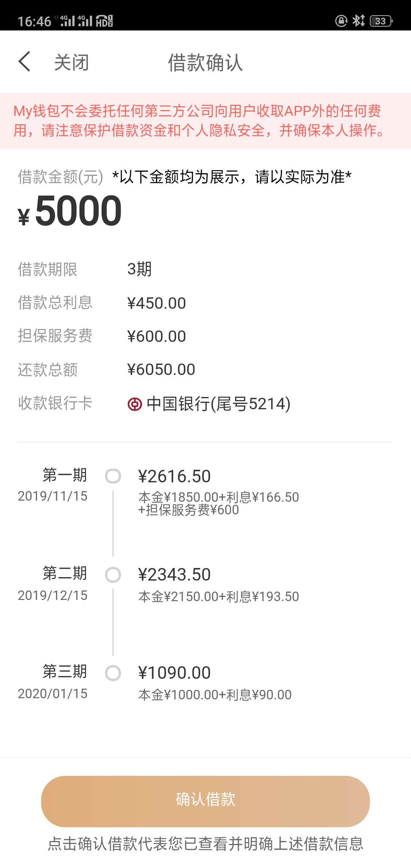Click the 关闭 close text button
411x868 pixels.
[72, 62]
